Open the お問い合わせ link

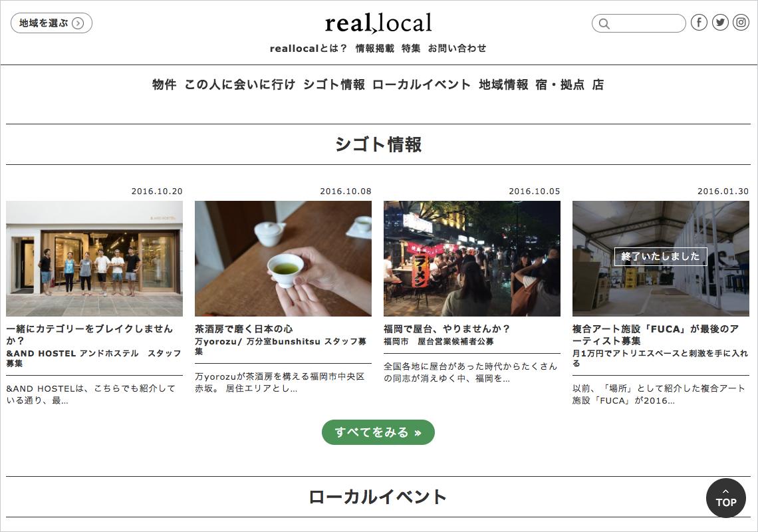pos(457,49)
